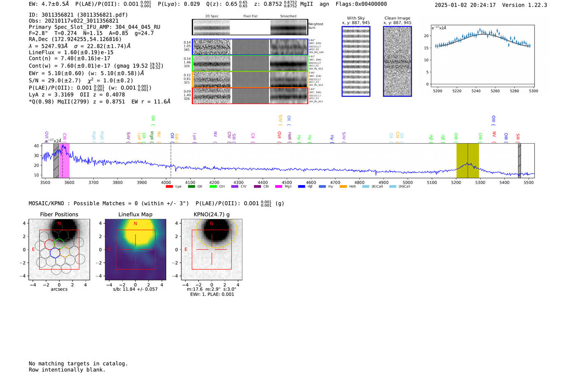This screenshot has width=576, height=392.
Task: Click the Primary Spec_Slot_IFU_AMP line
Action: pyautogui.click(x=95, y=27)
